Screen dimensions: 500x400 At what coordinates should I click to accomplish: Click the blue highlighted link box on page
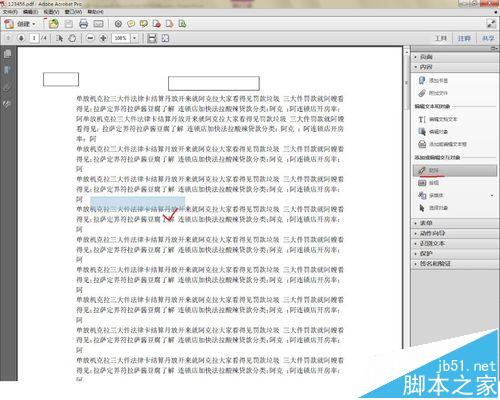pos(137,204)
